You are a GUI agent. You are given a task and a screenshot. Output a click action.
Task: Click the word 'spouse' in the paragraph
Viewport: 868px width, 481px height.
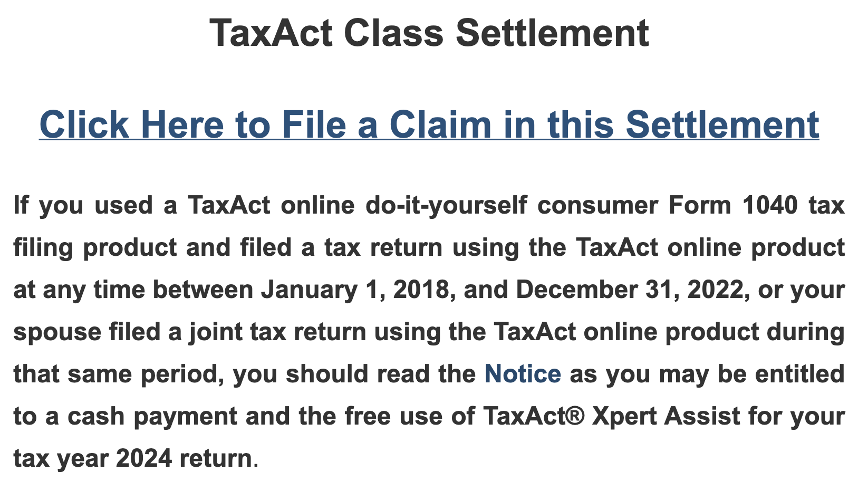point(57,332)
